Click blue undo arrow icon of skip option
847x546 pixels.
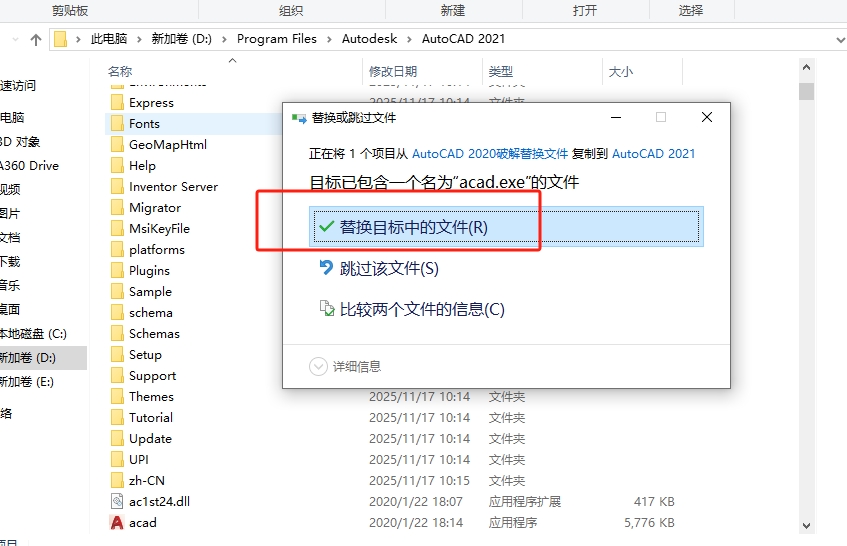coord(326,267)
